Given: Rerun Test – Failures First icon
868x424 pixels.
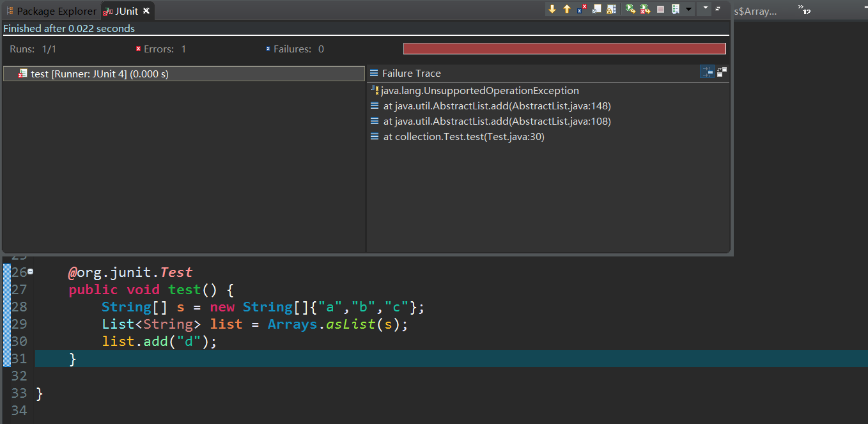Looking at the screenshot, I should (646, 9).
